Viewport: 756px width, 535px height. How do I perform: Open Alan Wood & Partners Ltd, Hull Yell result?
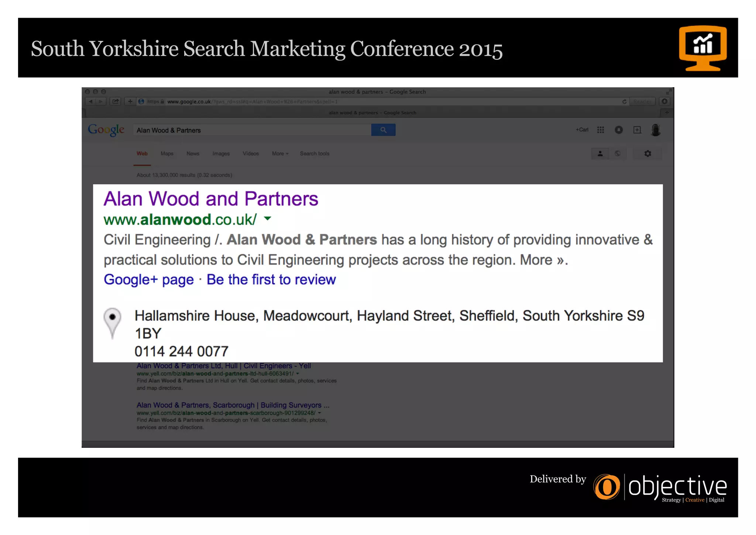pos(224,366)
